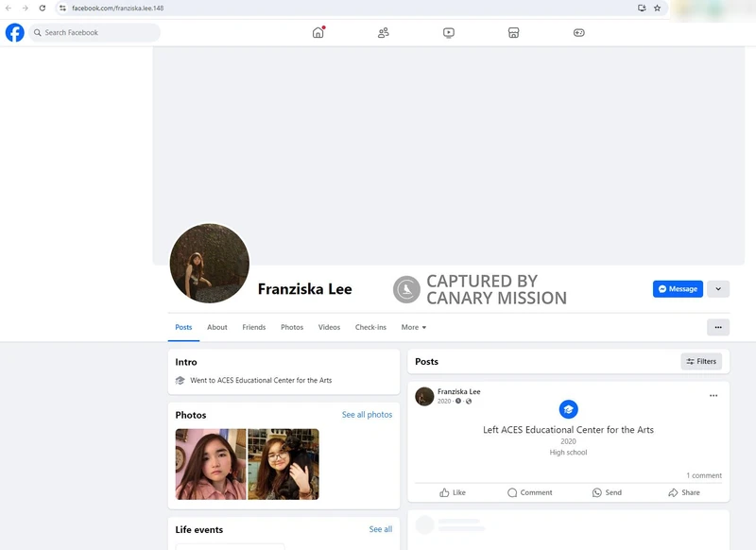
Task: Open the Marketplace icon
Action: 513,32
